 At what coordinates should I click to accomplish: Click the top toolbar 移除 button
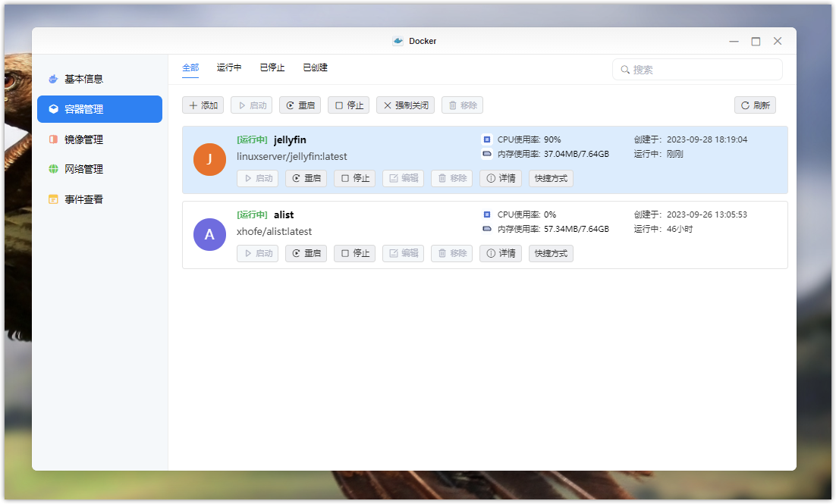(x=462, y=105)
